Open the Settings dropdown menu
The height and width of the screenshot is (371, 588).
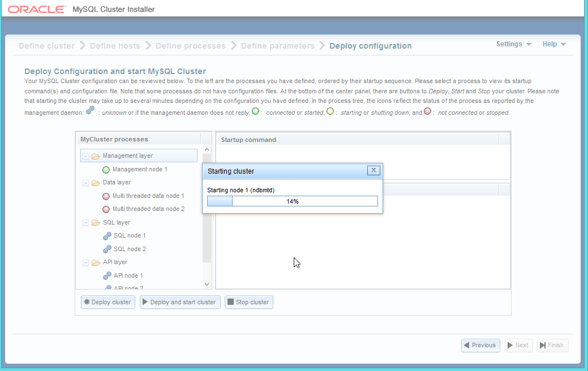point(513,44)
